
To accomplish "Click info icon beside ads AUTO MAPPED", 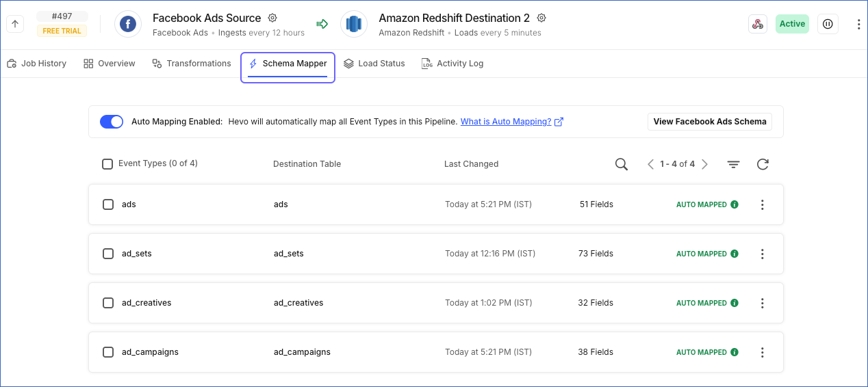I will (735, 204).
